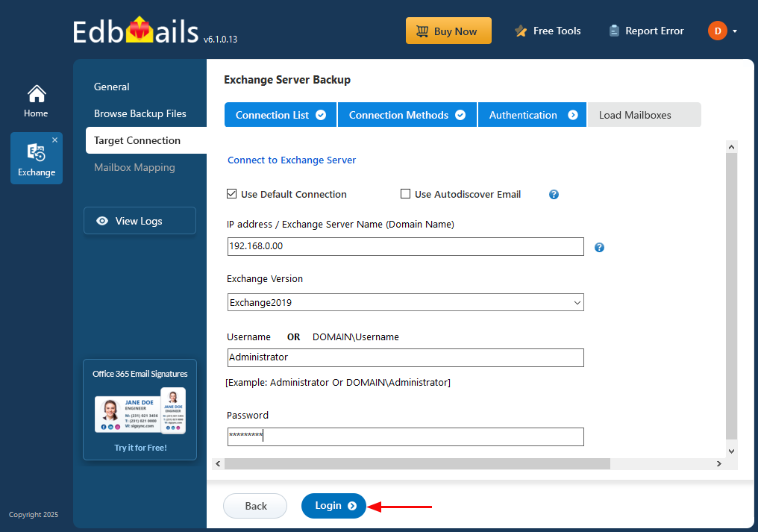This screenshot has width=758, height=532.
Task: Click Try it for Free link
Action: [x=140, y=448]
